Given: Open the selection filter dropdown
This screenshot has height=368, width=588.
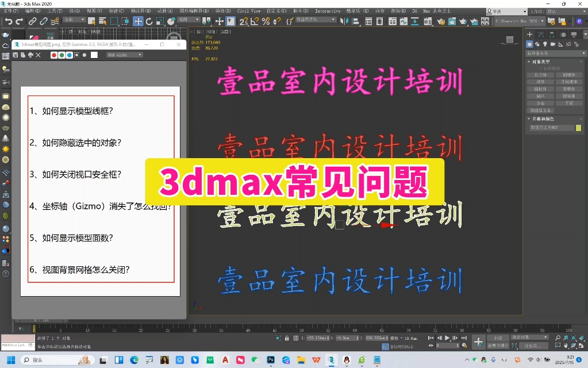Looking at the screenshot, I should 75,21.
